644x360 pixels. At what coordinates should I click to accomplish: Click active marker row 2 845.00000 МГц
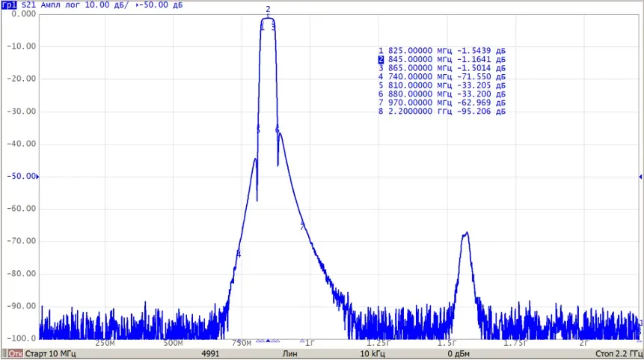442,59
